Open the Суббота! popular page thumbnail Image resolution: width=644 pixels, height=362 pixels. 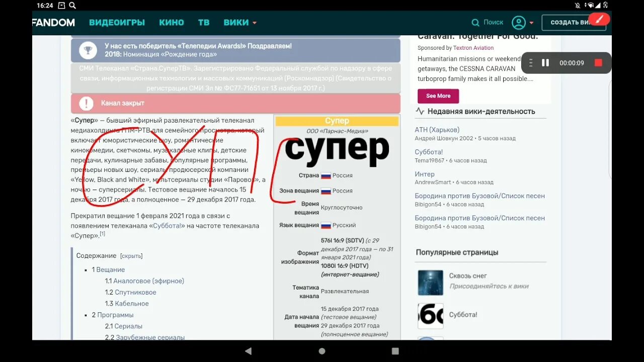click(x=431, y=316)
